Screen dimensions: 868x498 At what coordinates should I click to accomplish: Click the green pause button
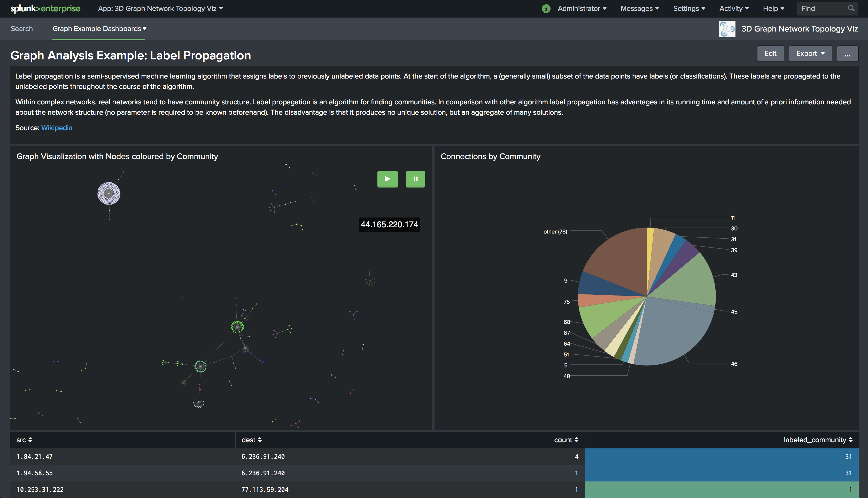[415, 179]
